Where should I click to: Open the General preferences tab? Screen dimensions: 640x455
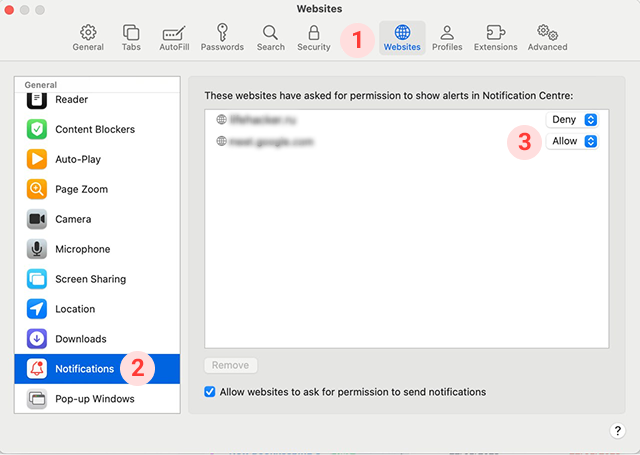[88, 38]
